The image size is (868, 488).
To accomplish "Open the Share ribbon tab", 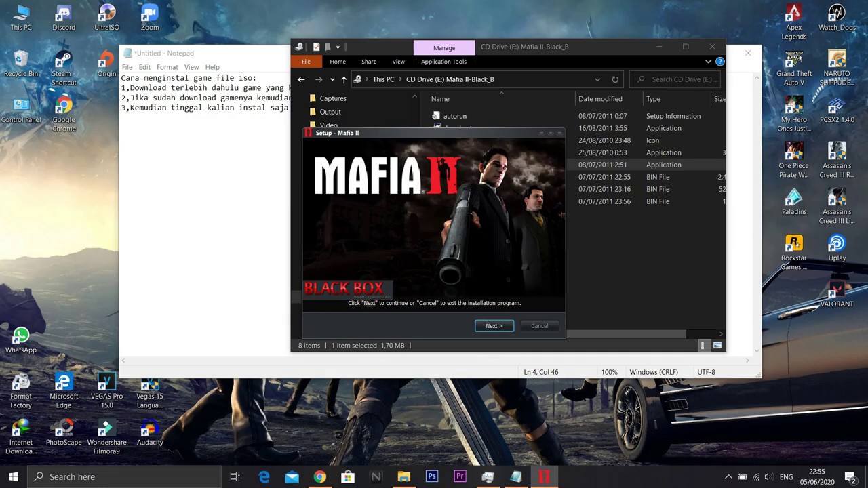I will point(369,62).
